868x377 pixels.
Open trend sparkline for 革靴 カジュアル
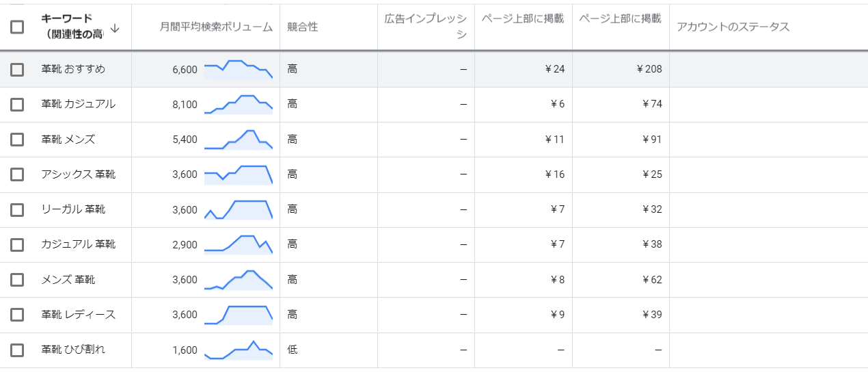[x=239, y=104]
